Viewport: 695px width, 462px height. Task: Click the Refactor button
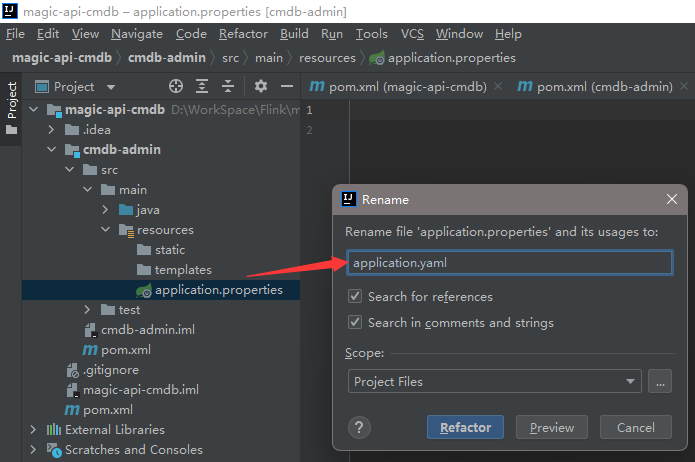tap(465, 427)
